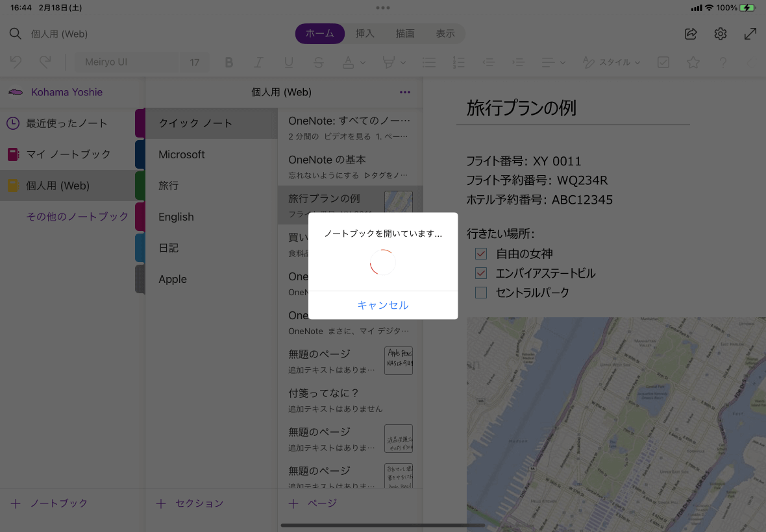Enter full screen view
The width and height of the screenshot is (766, 532).
point(750,34)
